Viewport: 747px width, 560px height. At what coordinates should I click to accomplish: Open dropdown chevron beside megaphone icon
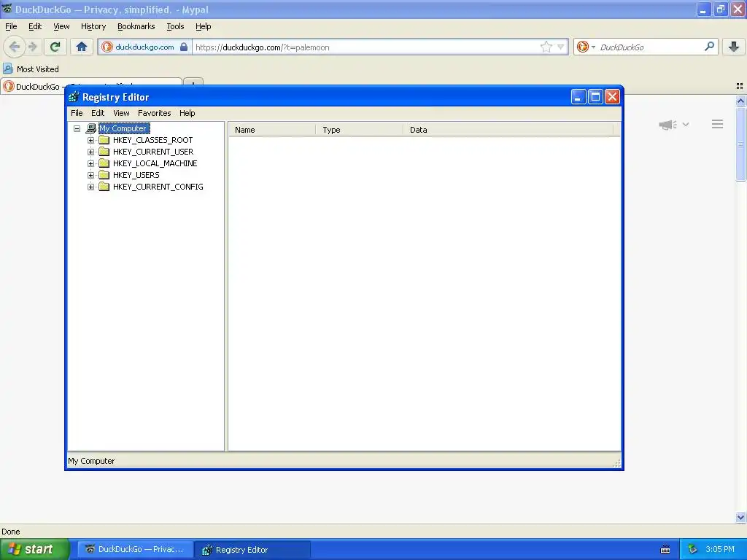click(x=686, y=124)
